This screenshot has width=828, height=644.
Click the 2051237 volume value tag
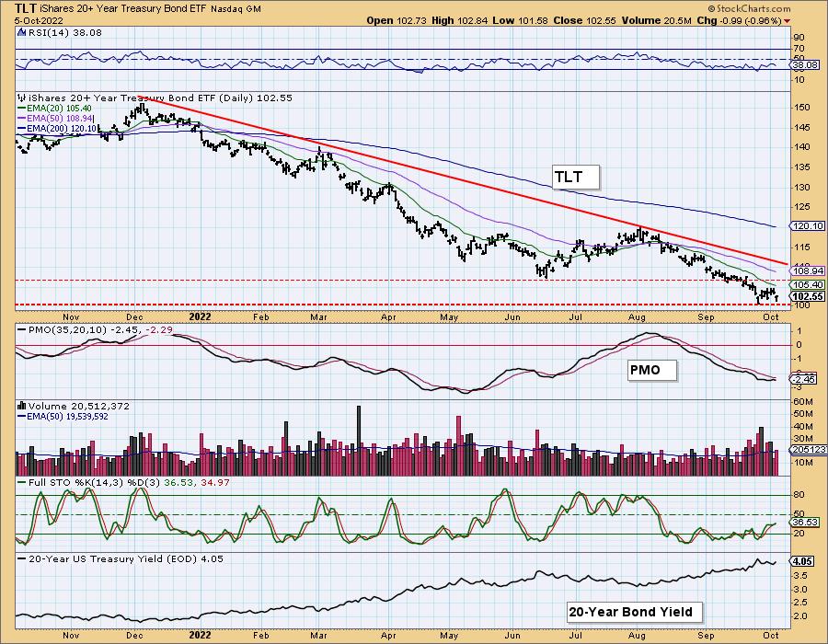tap(808, 450)
